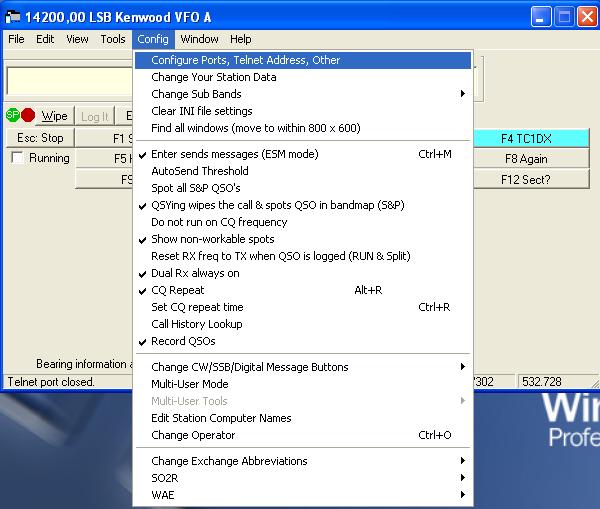
Task: Open the Edit menu
Action: coord(45,39)
